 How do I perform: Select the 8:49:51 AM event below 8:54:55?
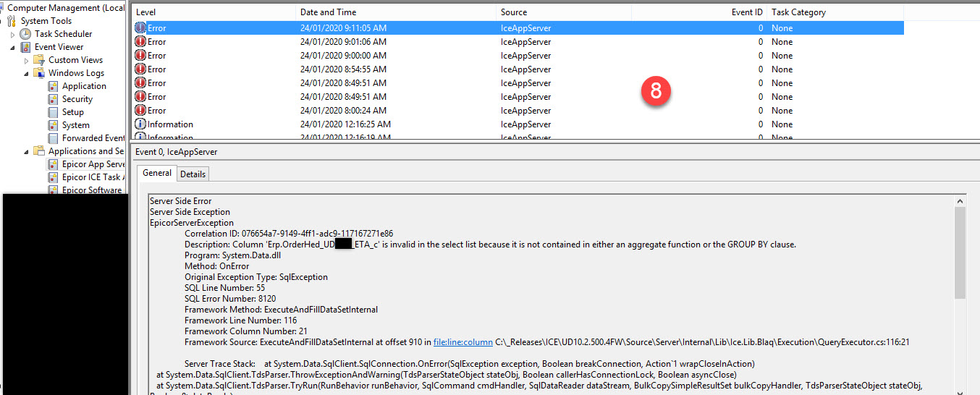click(x=518, y=83)
